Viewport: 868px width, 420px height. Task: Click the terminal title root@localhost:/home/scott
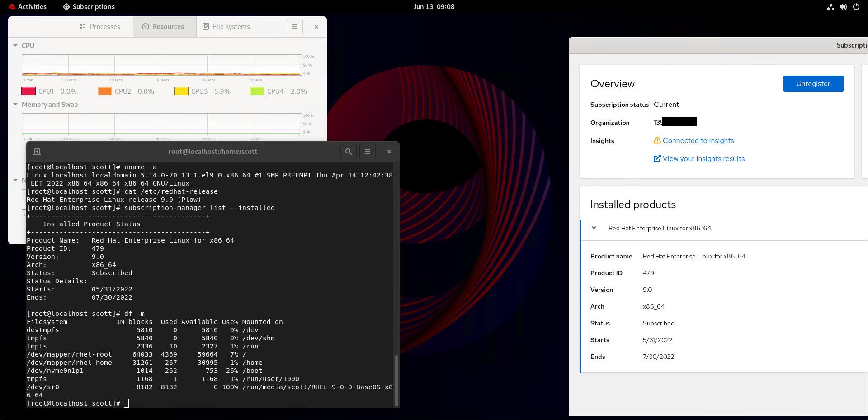point(212,152)
